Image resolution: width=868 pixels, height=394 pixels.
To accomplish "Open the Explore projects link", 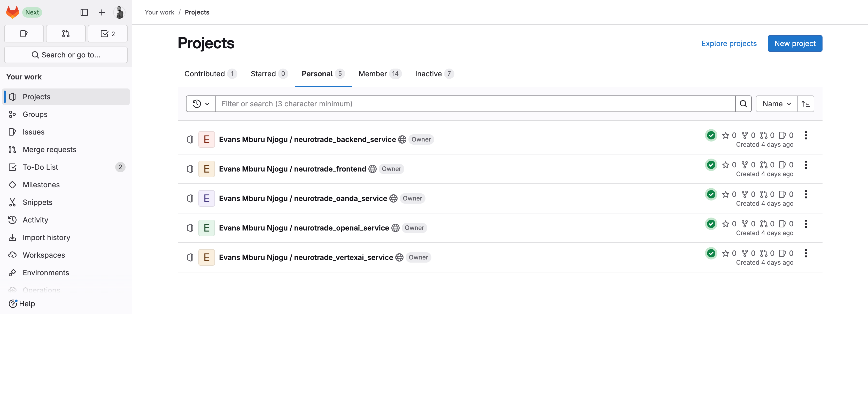I will pos(729,43).
